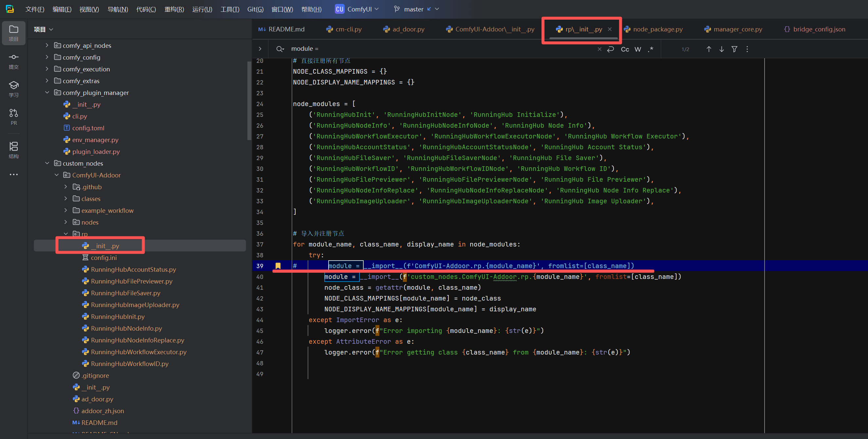Toggle Match Case (Cc) in search
The width and height of the screenshot is (868, 439).
[625, 49]
